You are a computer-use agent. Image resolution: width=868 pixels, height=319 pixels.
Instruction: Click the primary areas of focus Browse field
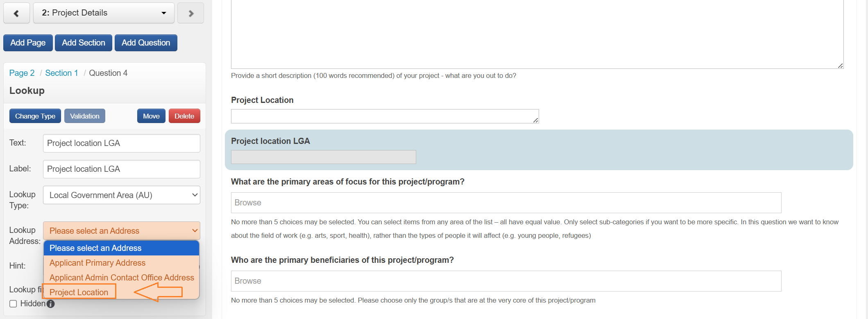tap(506, 203)
